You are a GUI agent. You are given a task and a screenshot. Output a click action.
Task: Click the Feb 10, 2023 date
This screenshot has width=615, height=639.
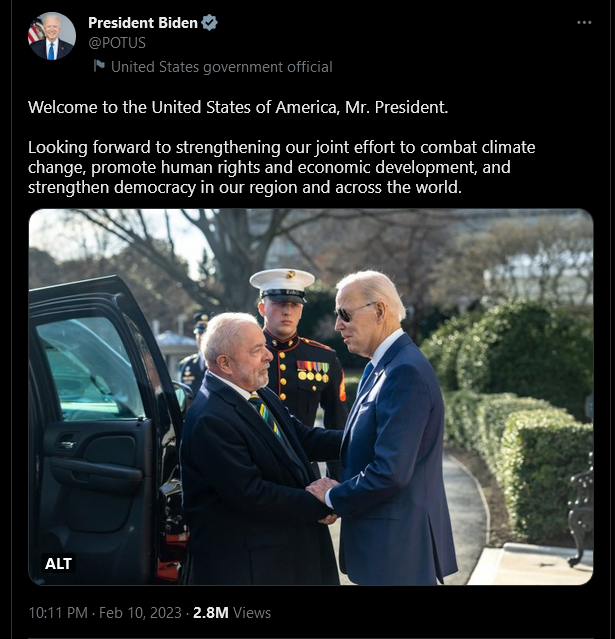coord(140,613)
